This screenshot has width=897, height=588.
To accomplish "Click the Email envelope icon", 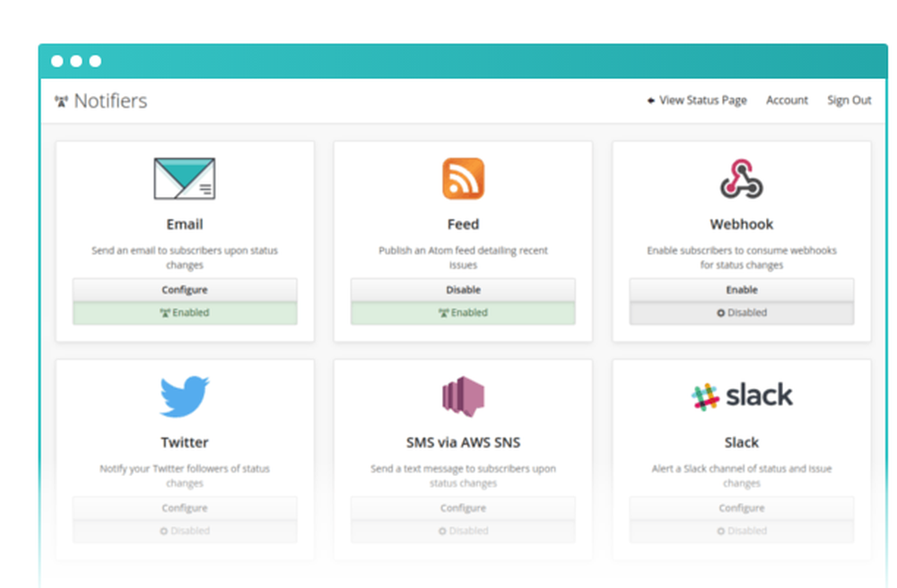I will (184, 179).
